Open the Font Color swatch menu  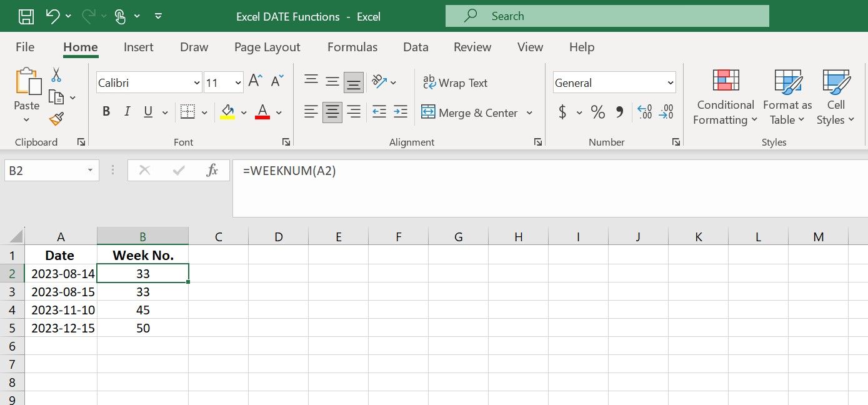pyautogui.click(x=279, y=111)
